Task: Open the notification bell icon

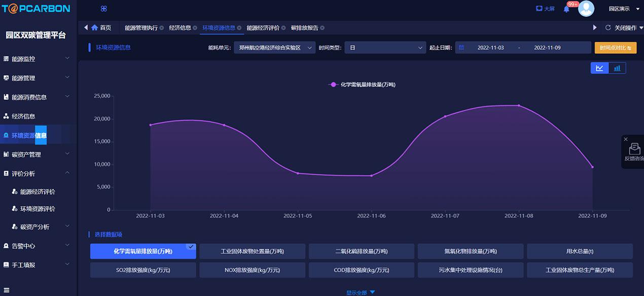Action: (x=566, y=9)
